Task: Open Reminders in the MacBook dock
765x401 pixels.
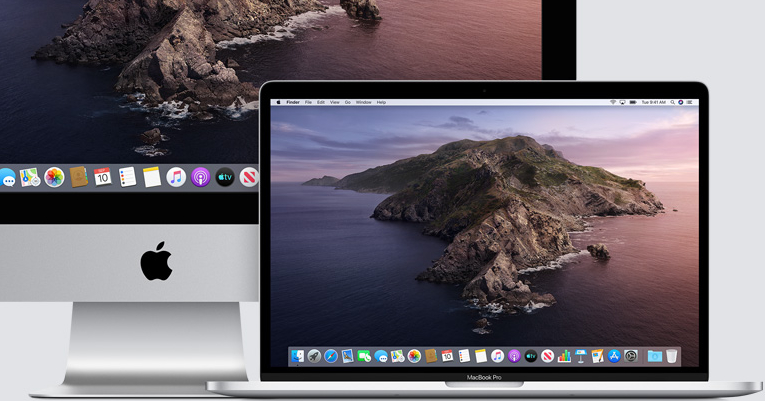Action: 464,356
